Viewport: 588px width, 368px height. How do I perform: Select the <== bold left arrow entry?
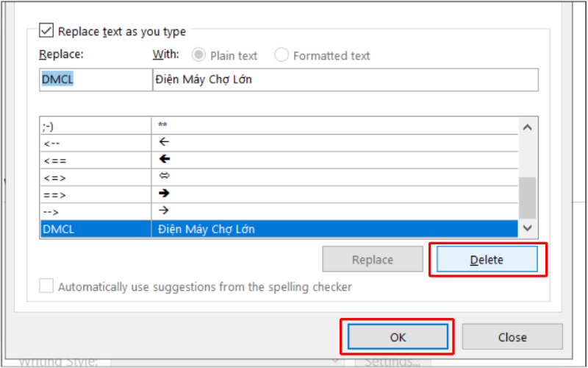pyautogui.click(x=279, y=160)
